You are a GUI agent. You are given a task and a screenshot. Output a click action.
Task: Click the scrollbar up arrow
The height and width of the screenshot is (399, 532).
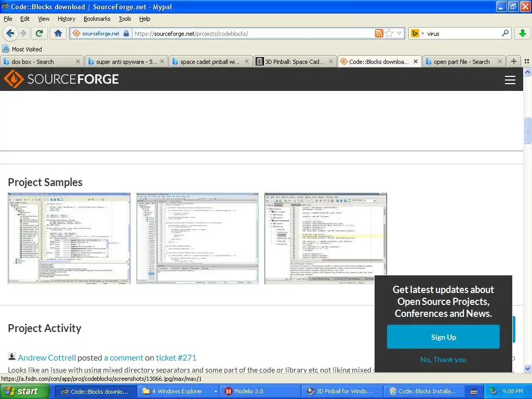(527, 72)
